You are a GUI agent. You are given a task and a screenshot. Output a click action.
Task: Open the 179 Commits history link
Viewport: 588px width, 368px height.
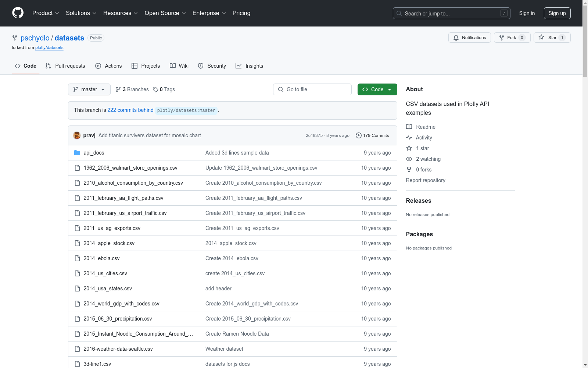[372, 135]
